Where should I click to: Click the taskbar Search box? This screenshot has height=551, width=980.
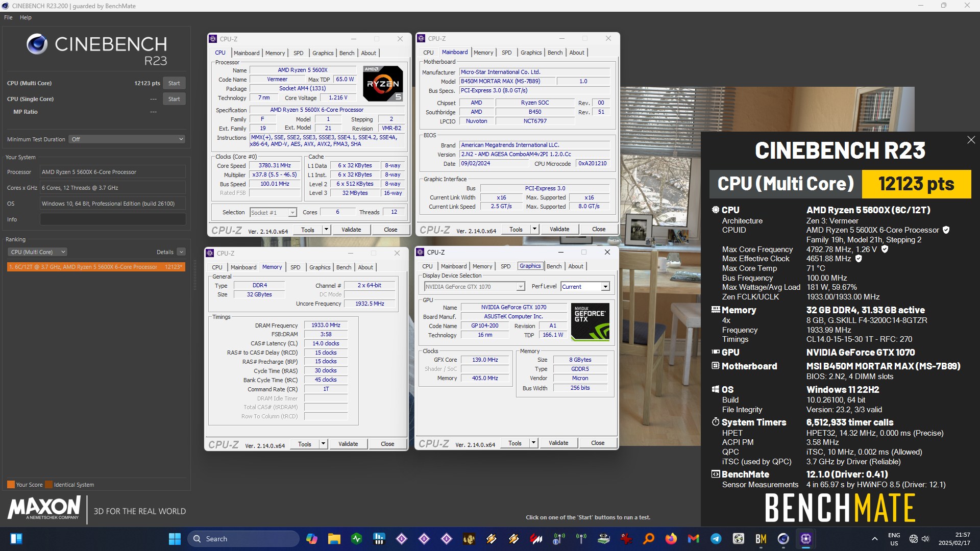click(243, 539)
